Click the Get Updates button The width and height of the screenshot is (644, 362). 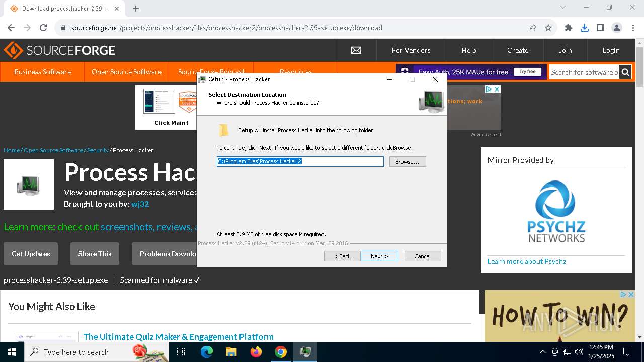coord(31,254)
